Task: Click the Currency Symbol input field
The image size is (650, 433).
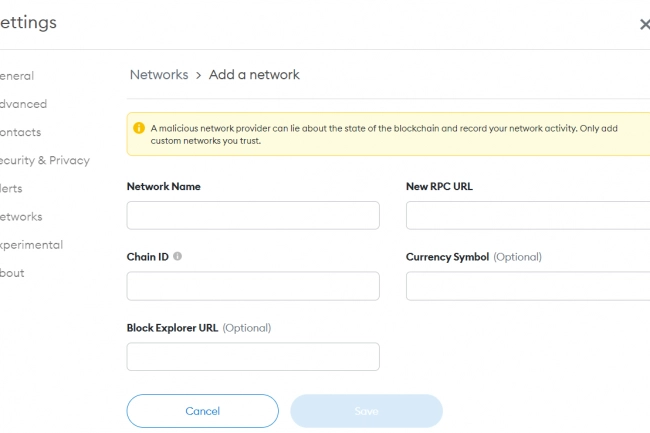Action: tap(528, 286)
